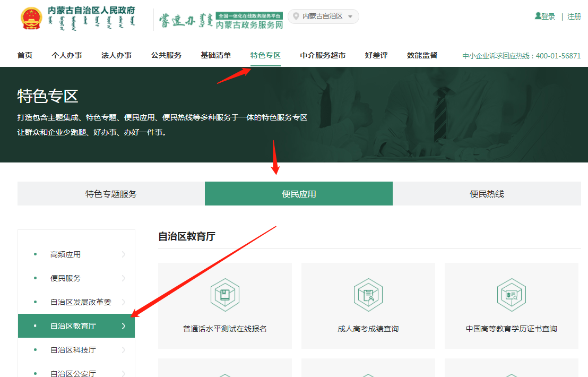Click hotline text 400-01-56871
Screen dimensions: 588x377
(x=558, y=56)
